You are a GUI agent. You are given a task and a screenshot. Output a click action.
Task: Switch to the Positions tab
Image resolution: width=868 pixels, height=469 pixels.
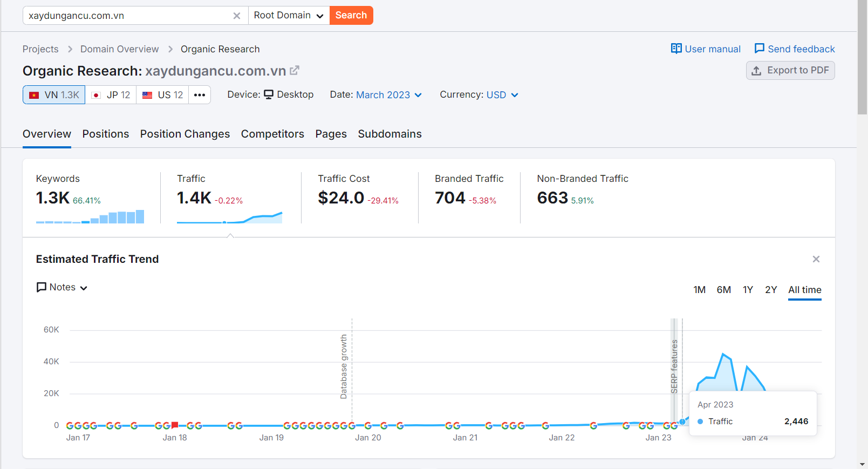coord(106,134)
